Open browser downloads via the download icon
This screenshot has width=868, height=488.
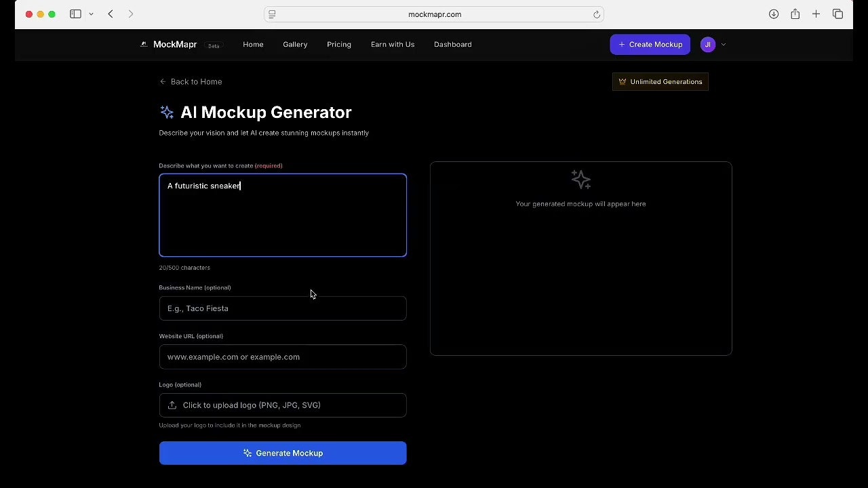[x=773, y=14]
